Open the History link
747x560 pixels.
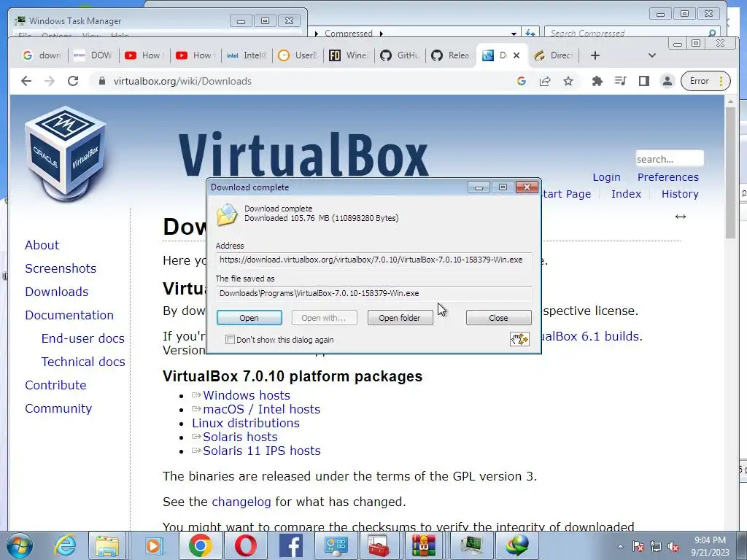pos(680,194)
